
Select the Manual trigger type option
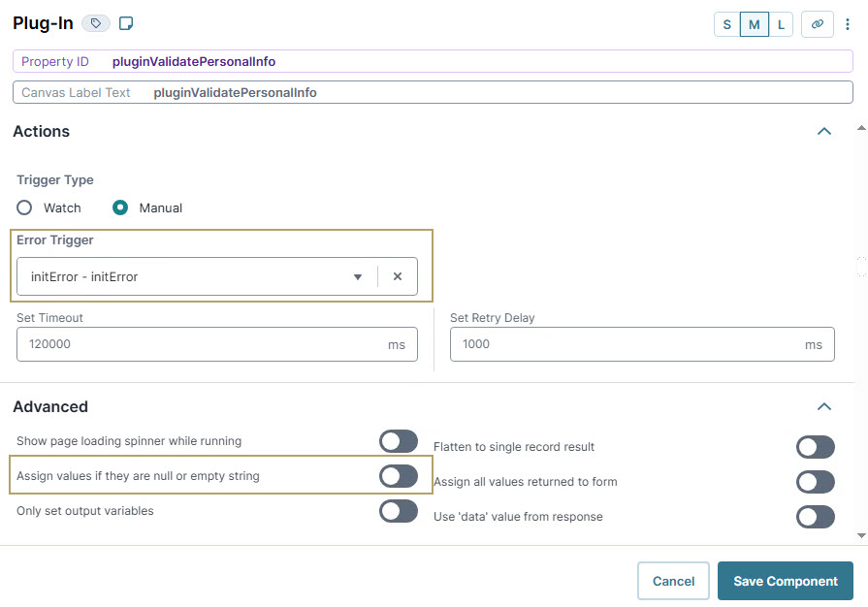pyautogui.click(x=120, y=208)
